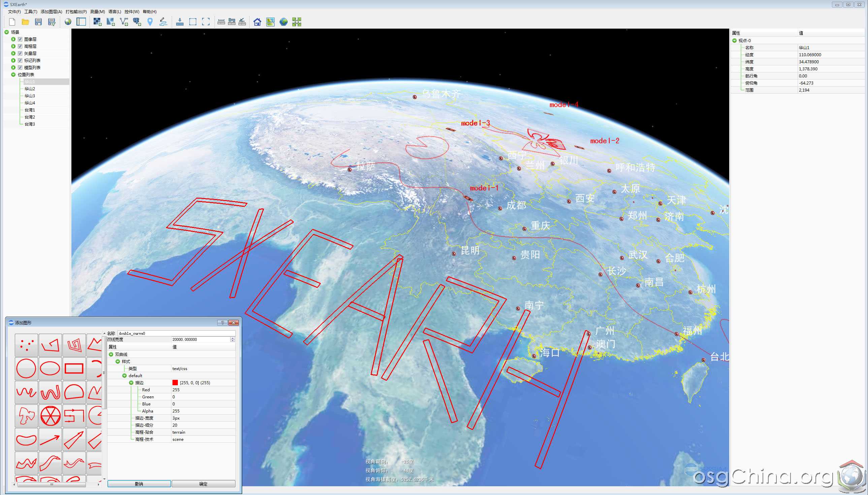The image size is (868, 495).
Task: Measure area with the ruler-shape icon
Action: 231,22
